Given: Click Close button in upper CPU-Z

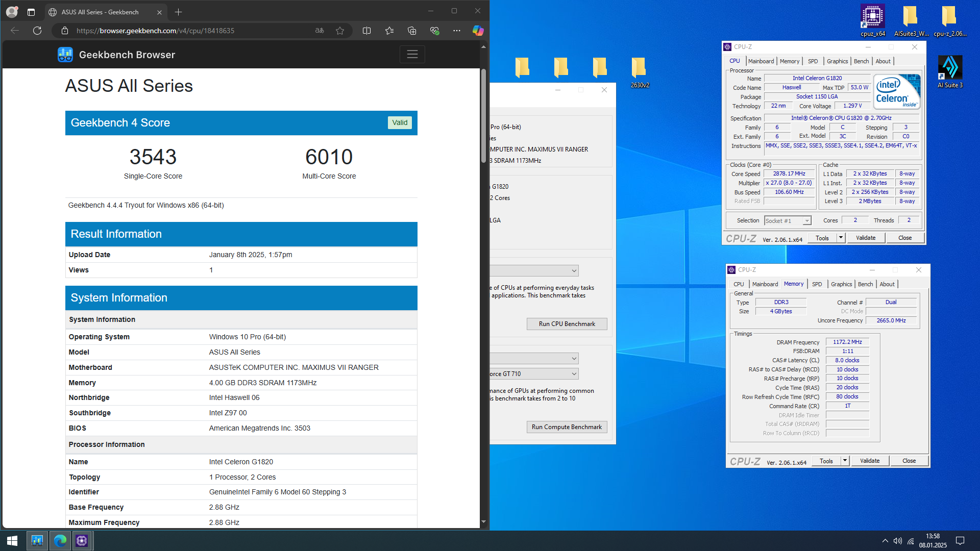Looking at the screenshot, I should [x=905, y=238].
